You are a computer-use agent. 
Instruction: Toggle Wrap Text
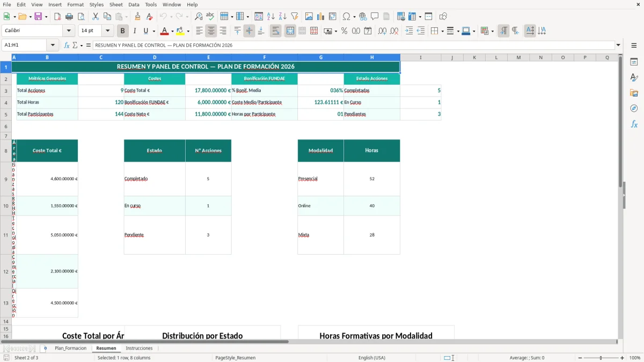point(275,31)
